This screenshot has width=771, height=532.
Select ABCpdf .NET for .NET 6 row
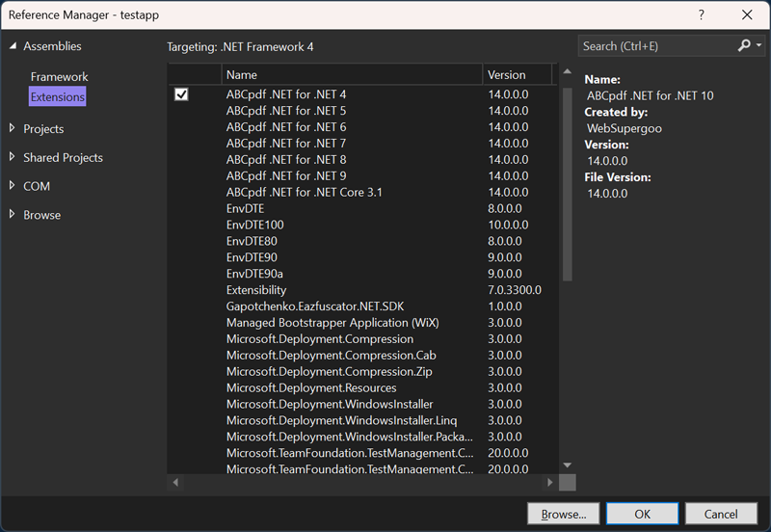(x=362, y=127)
